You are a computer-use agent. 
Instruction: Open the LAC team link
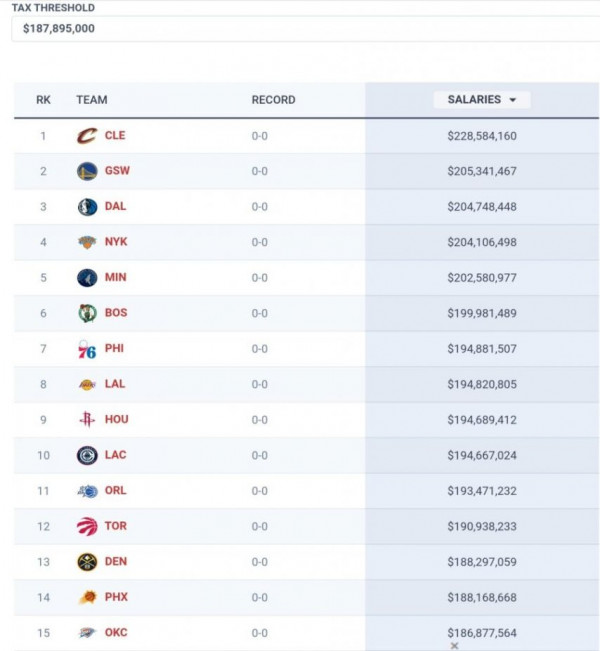coord(115,455)
